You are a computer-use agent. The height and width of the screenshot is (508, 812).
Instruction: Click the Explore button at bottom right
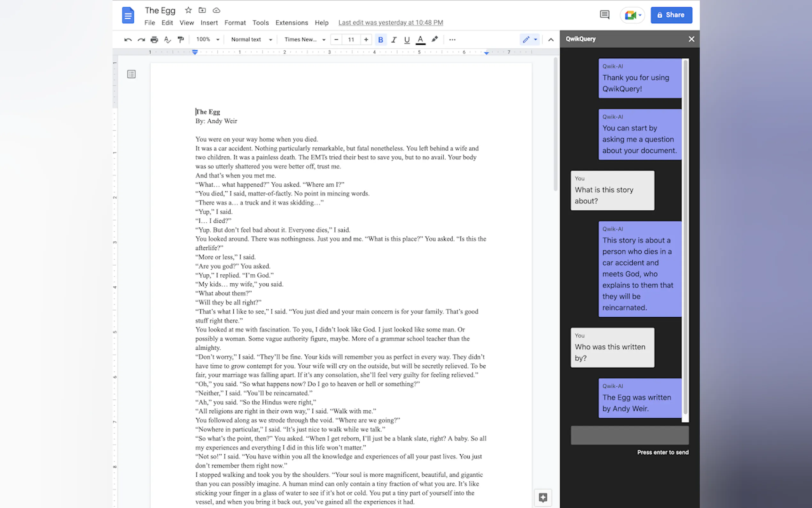[x=543, y=497]
